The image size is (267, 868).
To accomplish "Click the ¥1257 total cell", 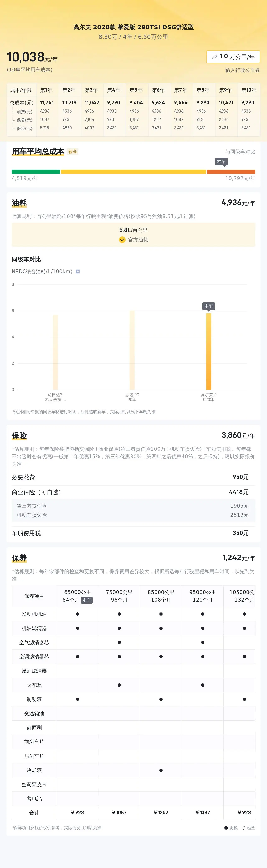I will (161, 813).
